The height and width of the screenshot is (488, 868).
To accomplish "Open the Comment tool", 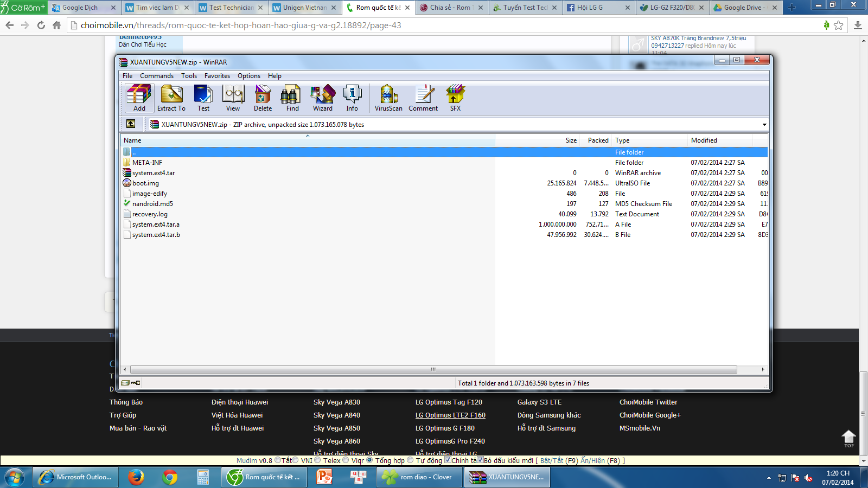I will pyautogui.click(x=423, y=98).
